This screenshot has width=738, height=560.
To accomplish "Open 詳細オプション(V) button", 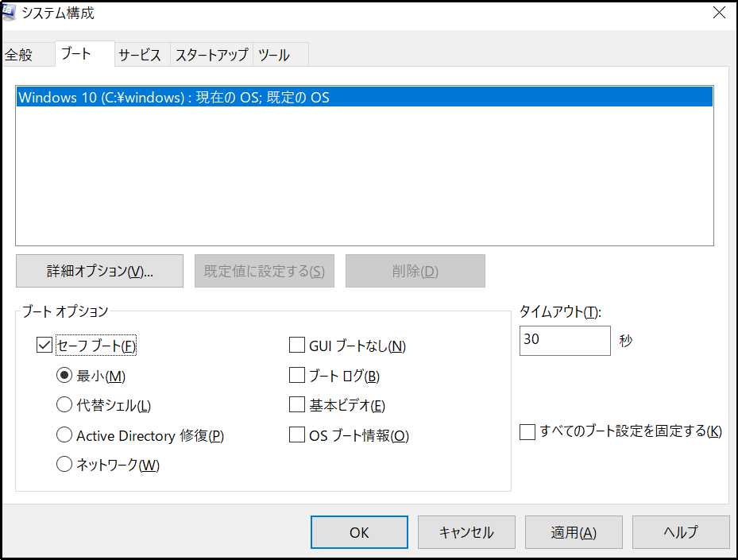I will (100, 271).
